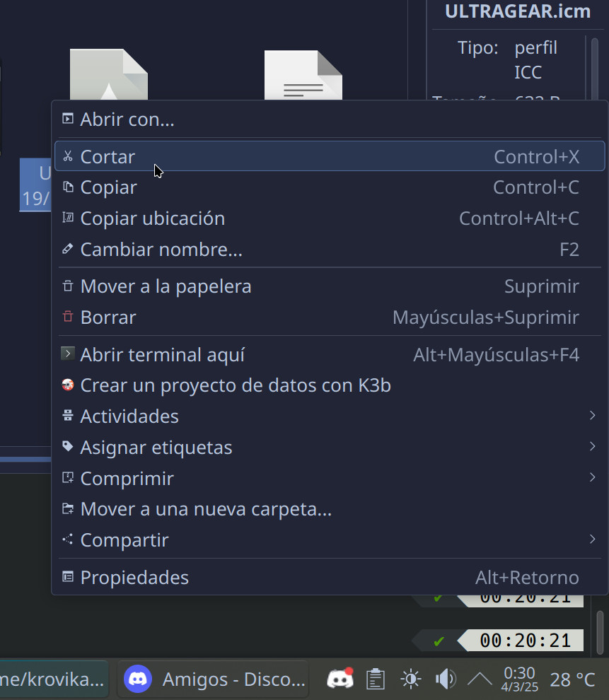
Task: Click the taskbar clock showing 0:30
Action: point(519,679)
